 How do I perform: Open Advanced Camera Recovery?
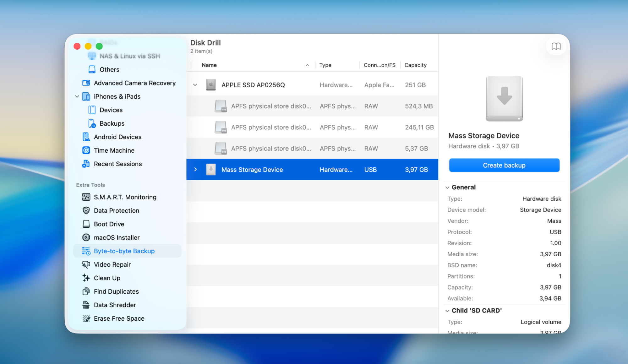pyautogui.click(x=134, y=83)
